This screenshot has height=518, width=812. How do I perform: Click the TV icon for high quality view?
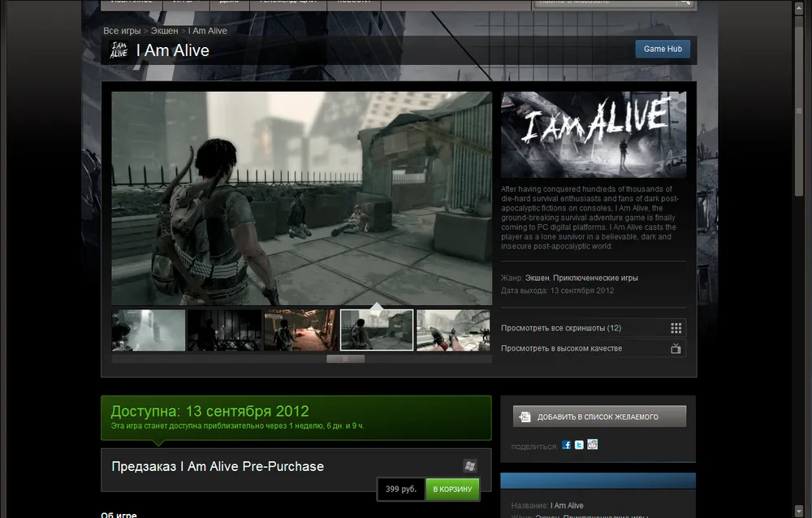click(676, 348)
